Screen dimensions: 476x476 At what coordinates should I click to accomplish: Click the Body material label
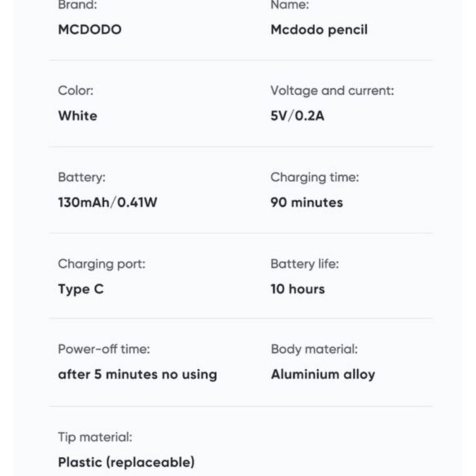click(314, 349)
